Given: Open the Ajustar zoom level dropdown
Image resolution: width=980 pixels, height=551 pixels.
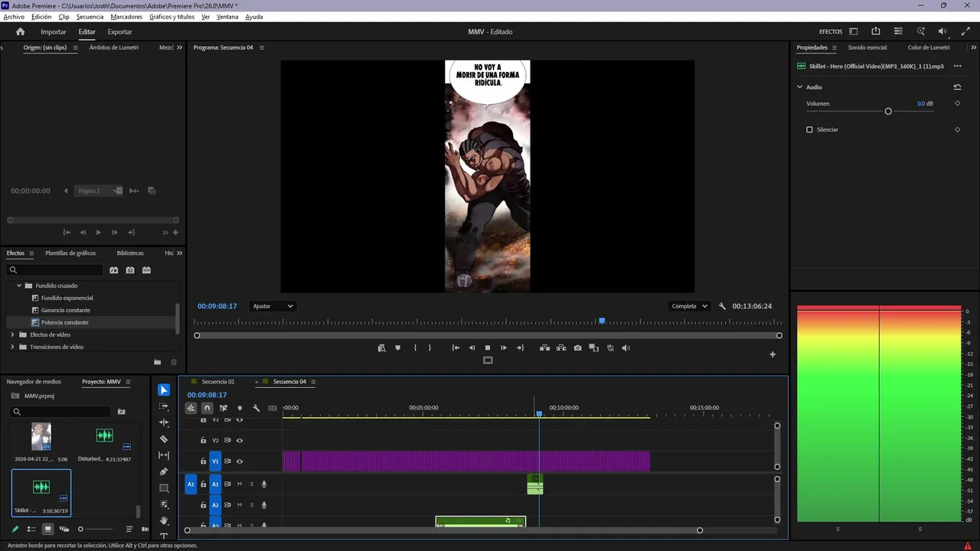Looking at the screenshot, I should click(273, 306).
